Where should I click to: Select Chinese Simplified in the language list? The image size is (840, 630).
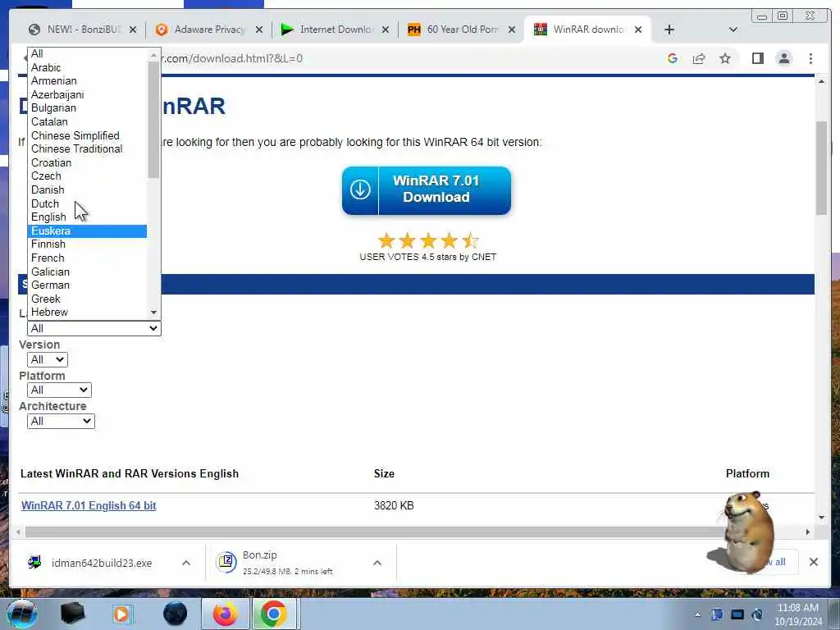87,135
